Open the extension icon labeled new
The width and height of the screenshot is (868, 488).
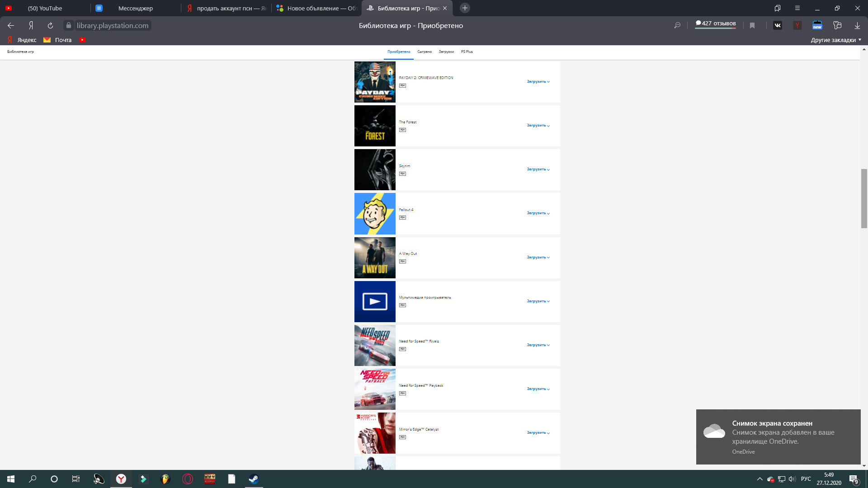(x=817, y=26)
